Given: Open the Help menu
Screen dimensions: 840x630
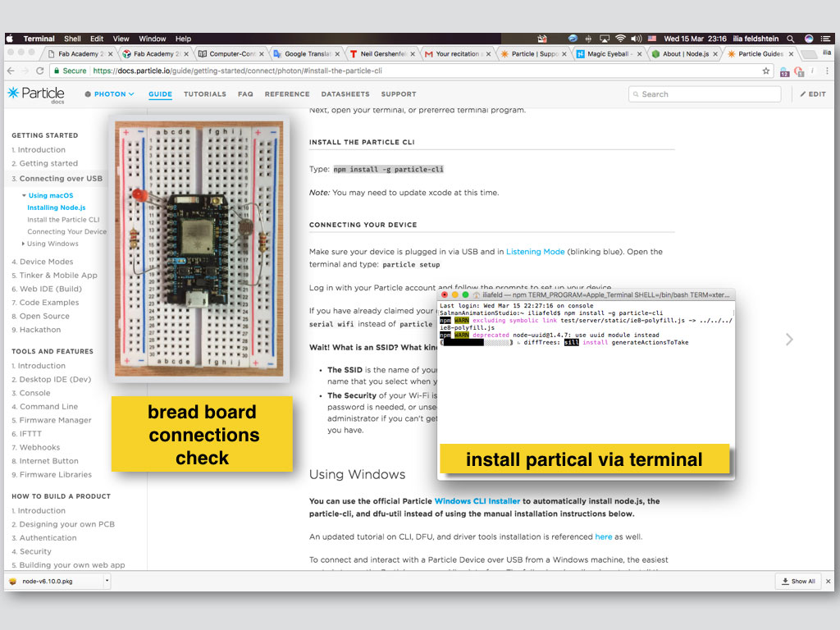Looking at the screenshot, I should (x=183, y=39).
